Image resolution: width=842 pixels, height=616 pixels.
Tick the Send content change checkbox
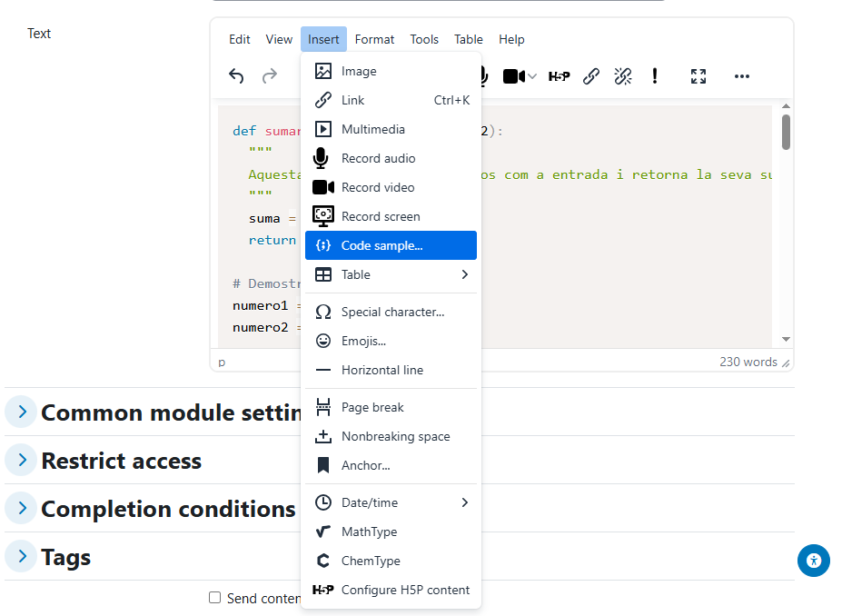point(215,598)
